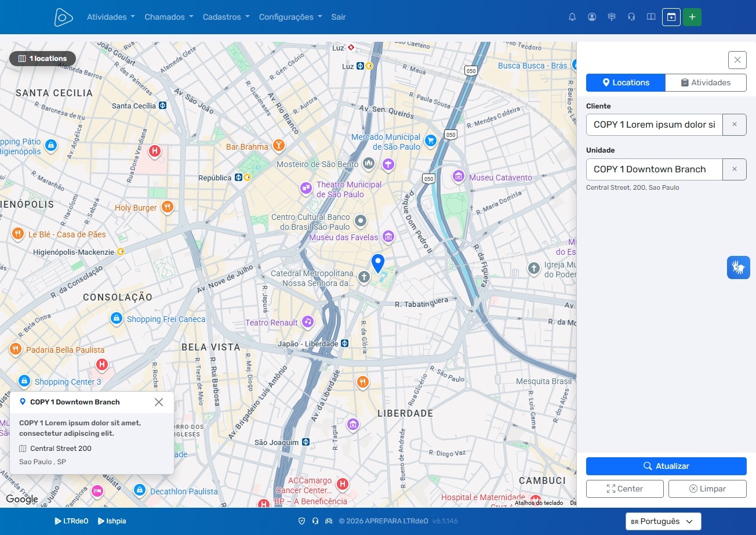Open the headset support icon in the header

pos(631,17)
